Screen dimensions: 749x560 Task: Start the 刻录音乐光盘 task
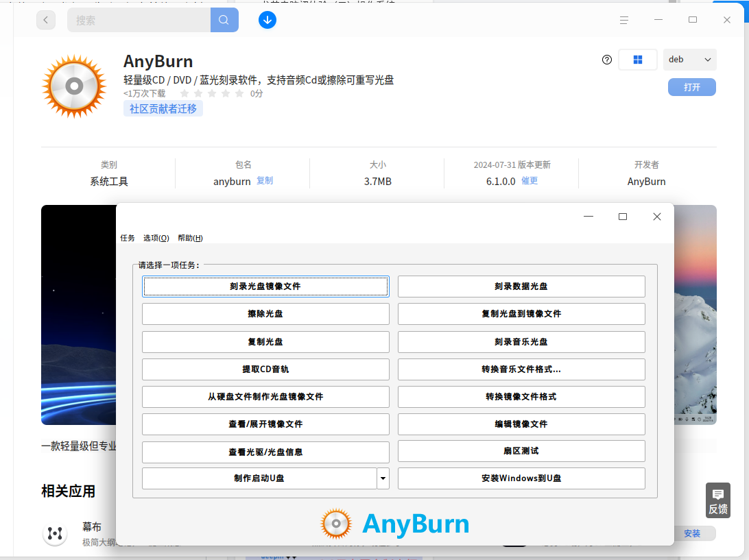coord(521,342)
